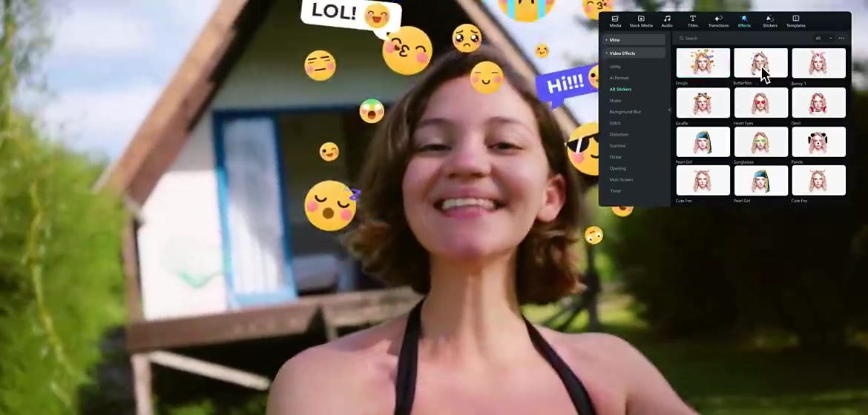Select the Heart Eyes effect thumbnail
The image size is (868, 415).
[760, 102]
